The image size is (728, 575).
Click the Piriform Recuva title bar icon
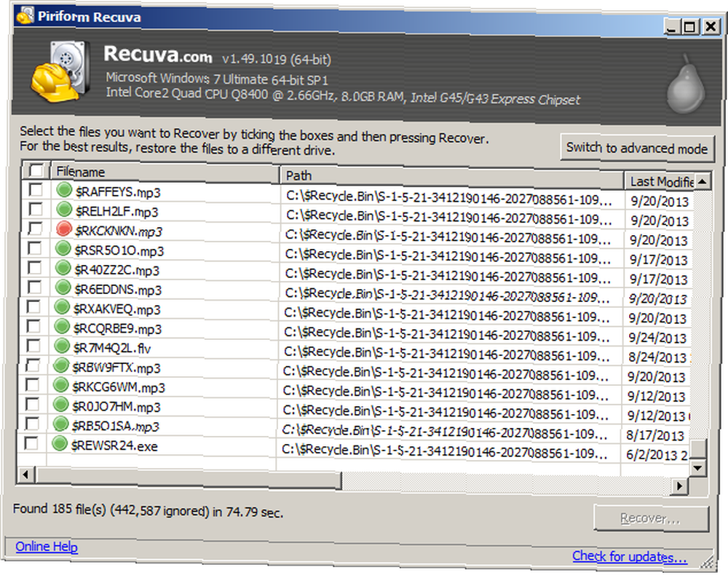[25, 15]
